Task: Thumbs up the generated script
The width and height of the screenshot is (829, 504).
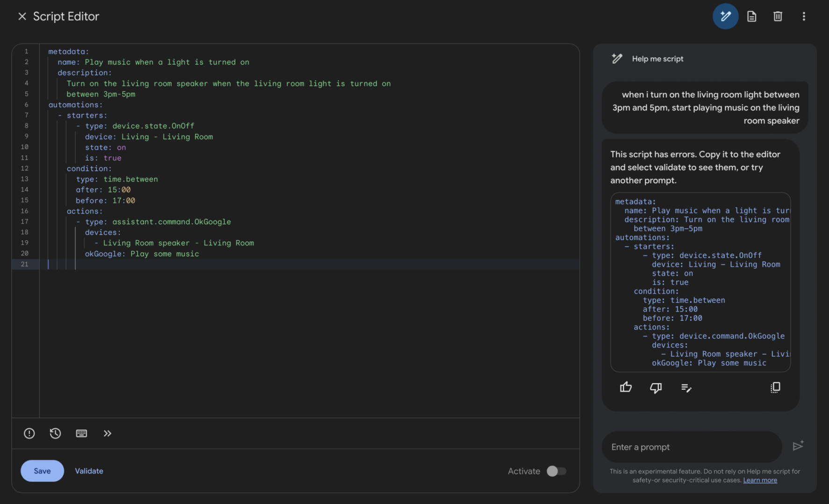Action: [x=626, y=387]
